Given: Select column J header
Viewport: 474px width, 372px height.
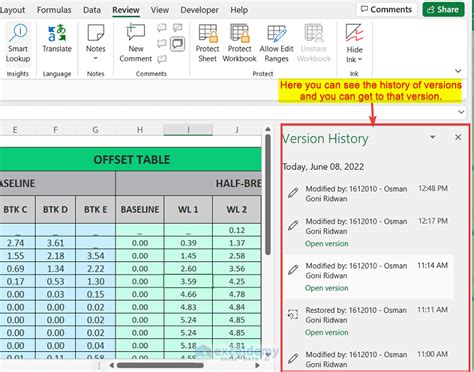Looking at the screenshot, I should (237, 130).
